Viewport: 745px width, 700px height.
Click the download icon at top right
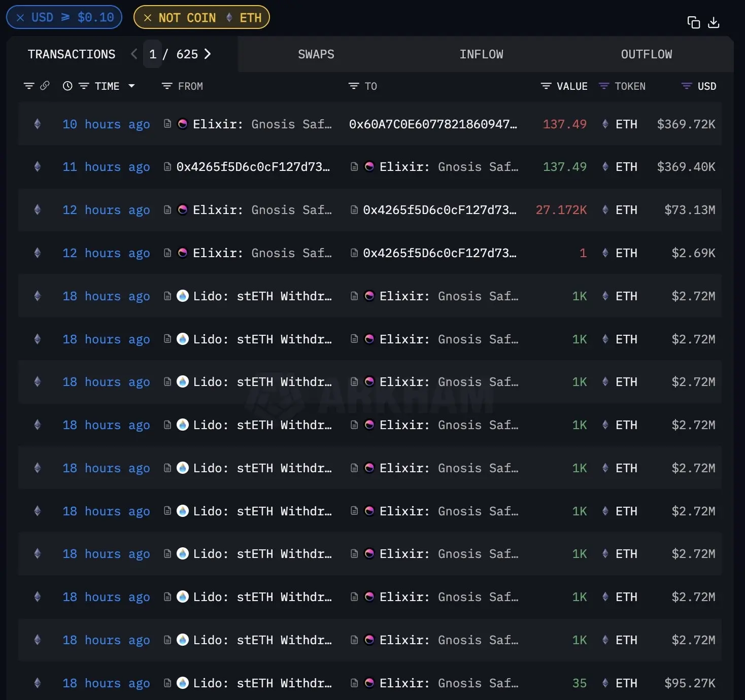(714, 22)
